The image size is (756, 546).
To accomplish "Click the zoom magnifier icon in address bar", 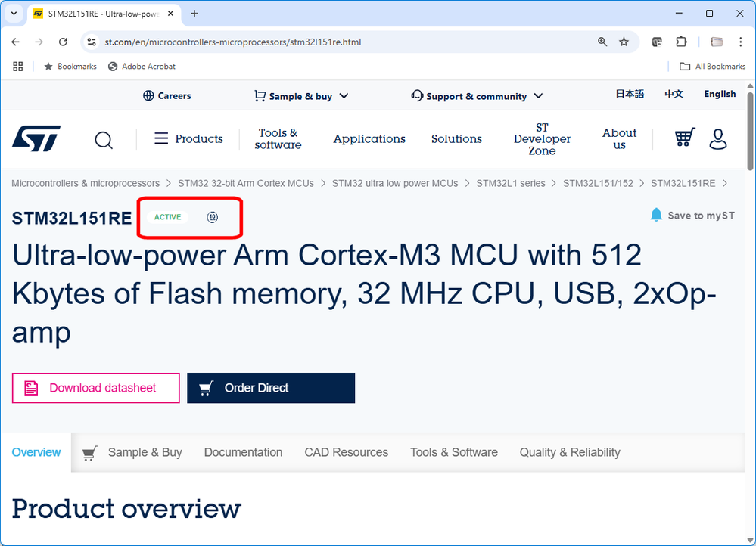I will coord(602,42).
